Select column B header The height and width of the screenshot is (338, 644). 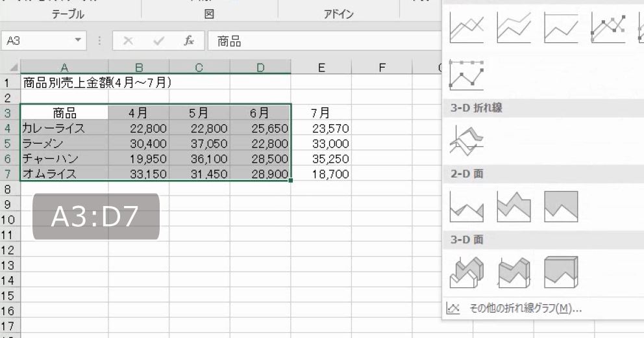point(139,67)
